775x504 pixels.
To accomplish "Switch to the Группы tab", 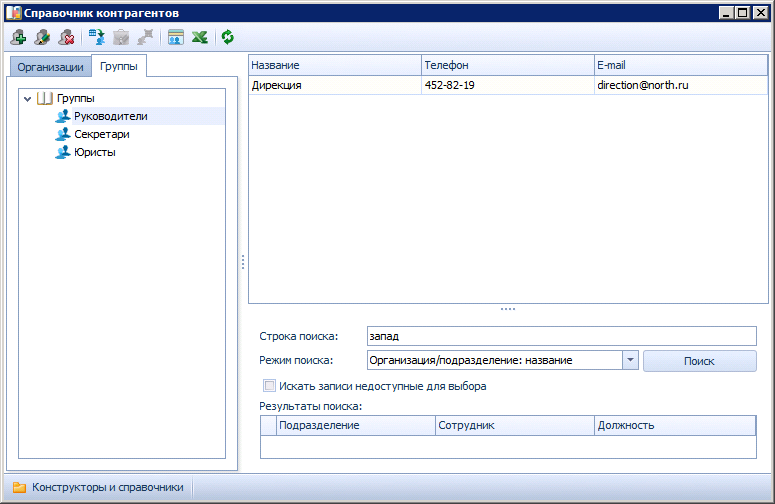I will (x=119, y=66).
